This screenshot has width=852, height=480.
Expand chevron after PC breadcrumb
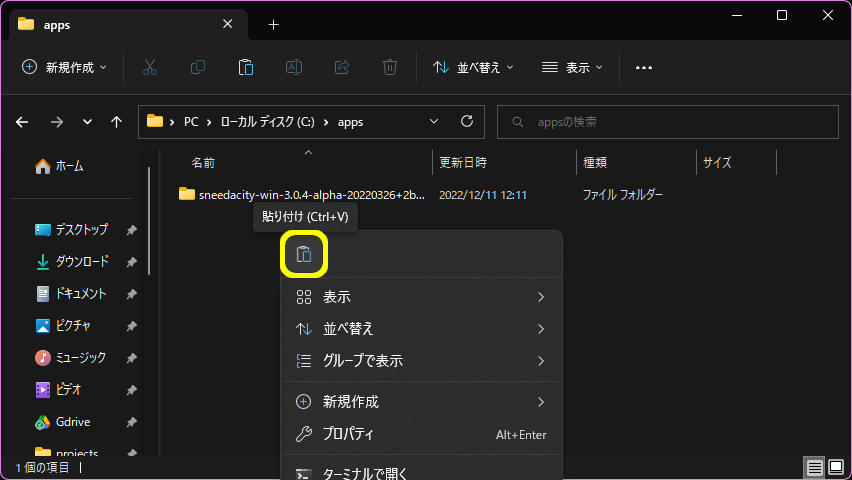pyautogui.click(x=209, y=122)
